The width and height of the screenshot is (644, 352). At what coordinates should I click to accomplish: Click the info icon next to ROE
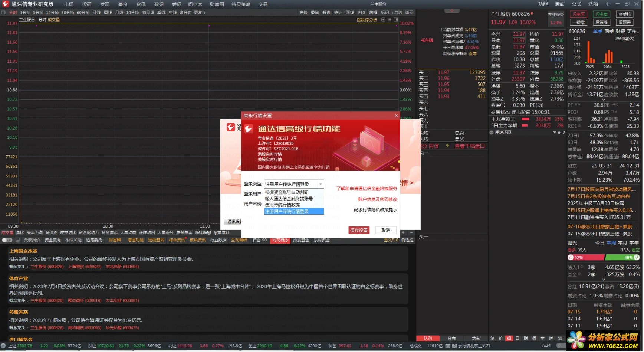click(x=579, y=126)
